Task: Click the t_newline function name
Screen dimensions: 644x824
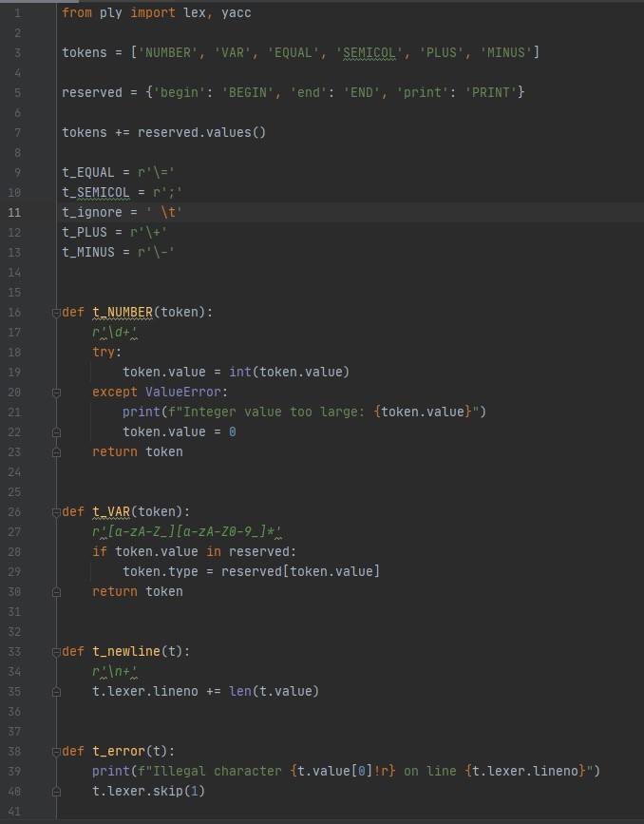Action: (126, 652)
